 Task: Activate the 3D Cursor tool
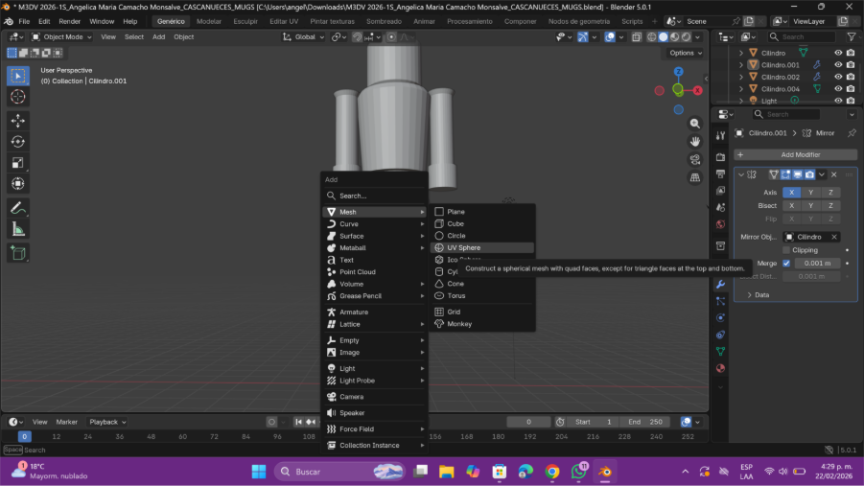18,97
